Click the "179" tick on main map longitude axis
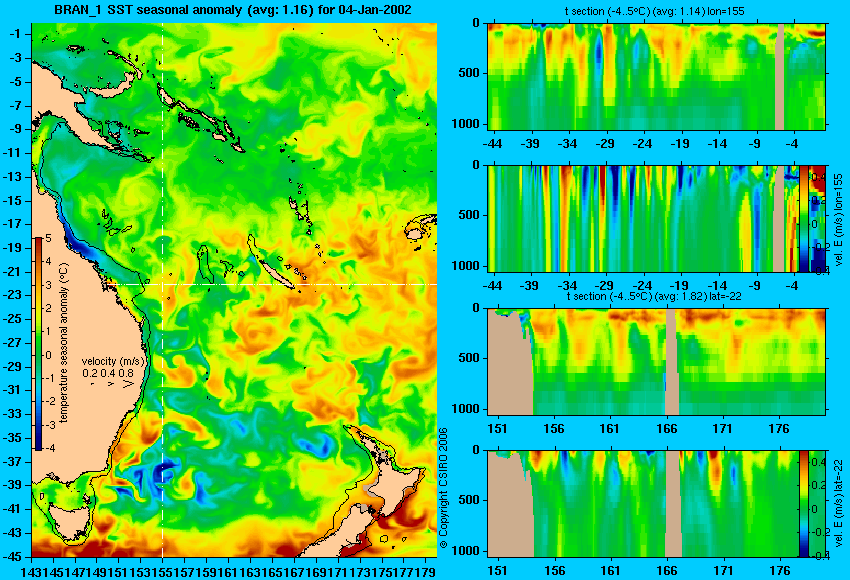Image resolution: width=850 pixels, height=580 pixels. tap(427, 572)
